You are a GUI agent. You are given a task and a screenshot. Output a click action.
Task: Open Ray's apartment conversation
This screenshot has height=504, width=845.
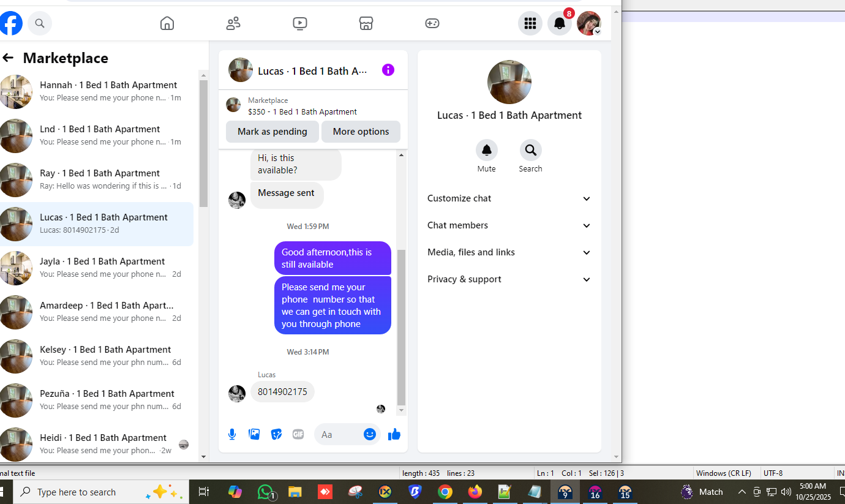[97, 180]
